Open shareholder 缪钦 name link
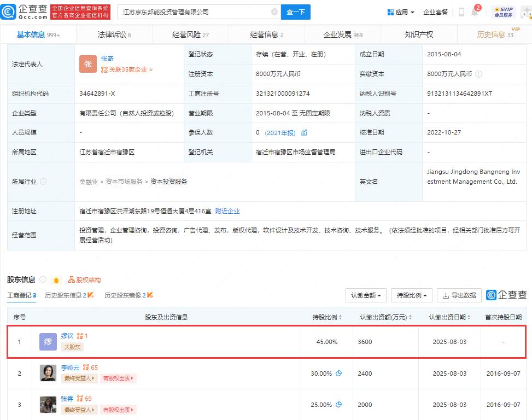 (x=67, y=336)
